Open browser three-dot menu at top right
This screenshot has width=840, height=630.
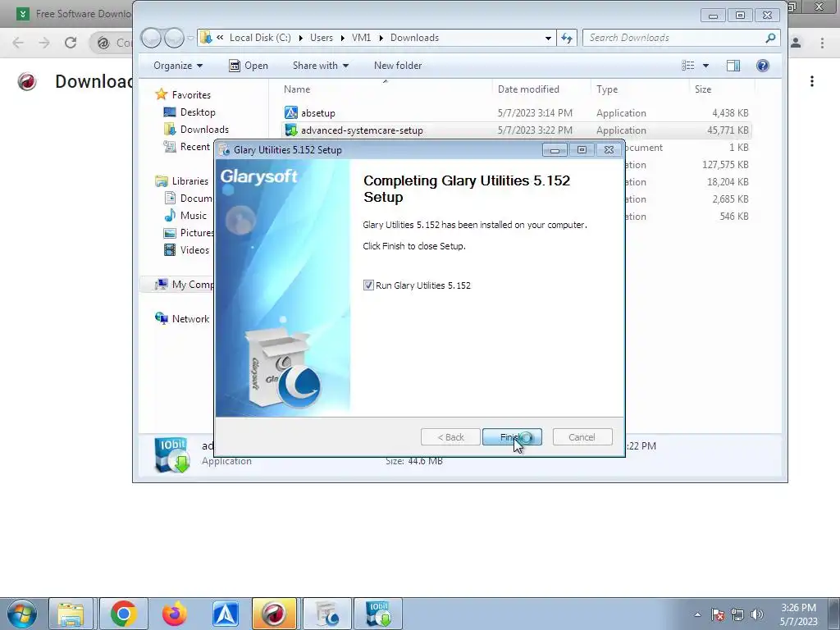coord(822,43)
